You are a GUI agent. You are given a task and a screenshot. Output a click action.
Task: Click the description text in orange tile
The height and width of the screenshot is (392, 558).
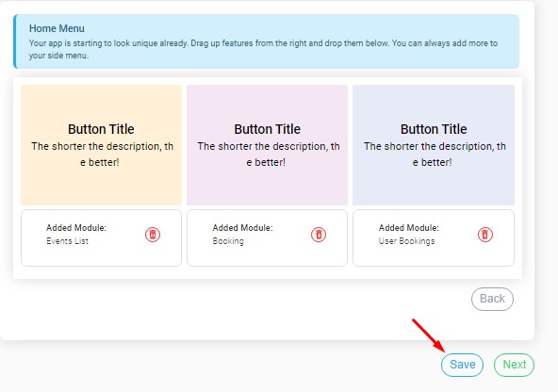point(102,154)
